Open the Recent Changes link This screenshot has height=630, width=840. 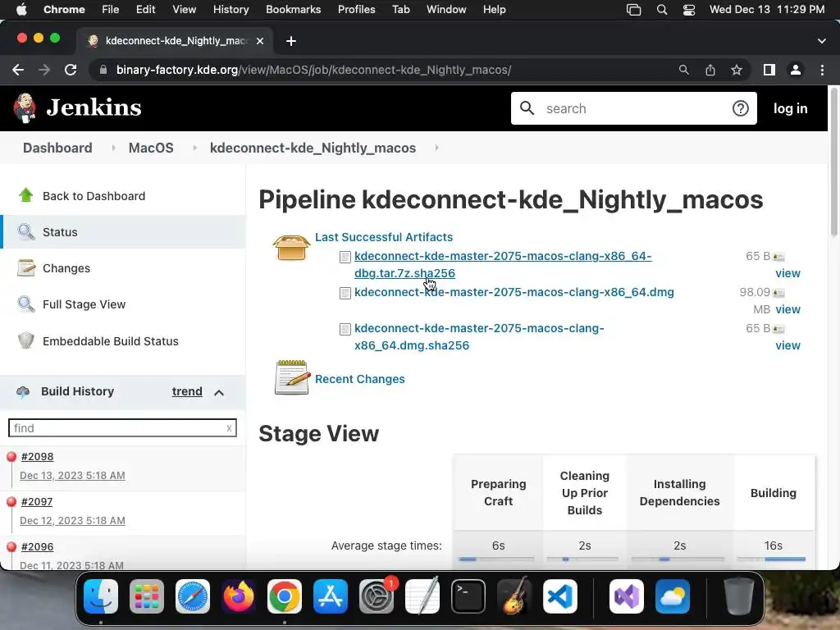360,379
